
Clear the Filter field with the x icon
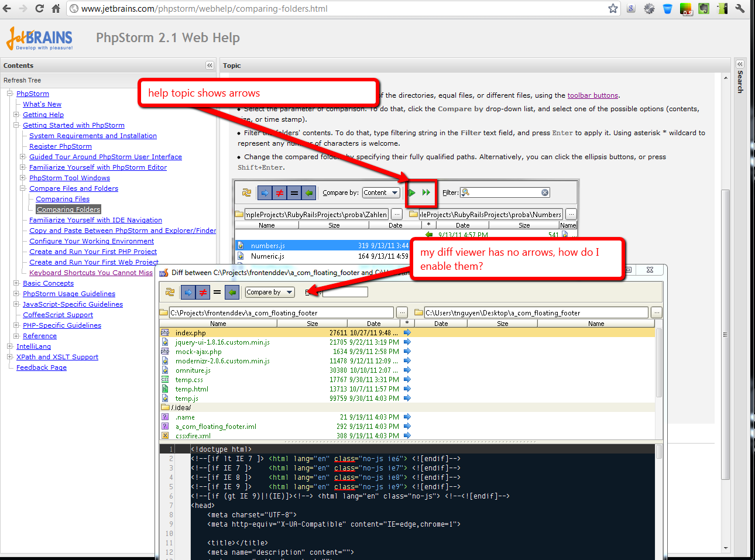pyautogui.click(x=545, y=193)
